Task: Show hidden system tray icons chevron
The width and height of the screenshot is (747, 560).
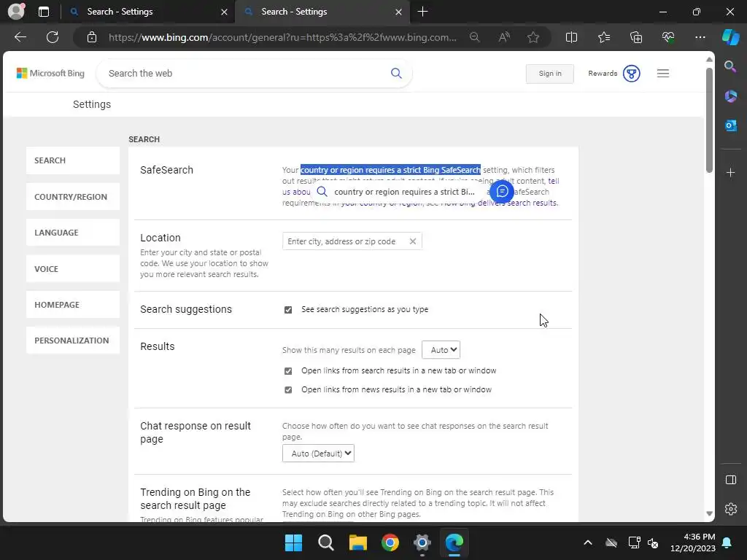Action: coord(588,542)
